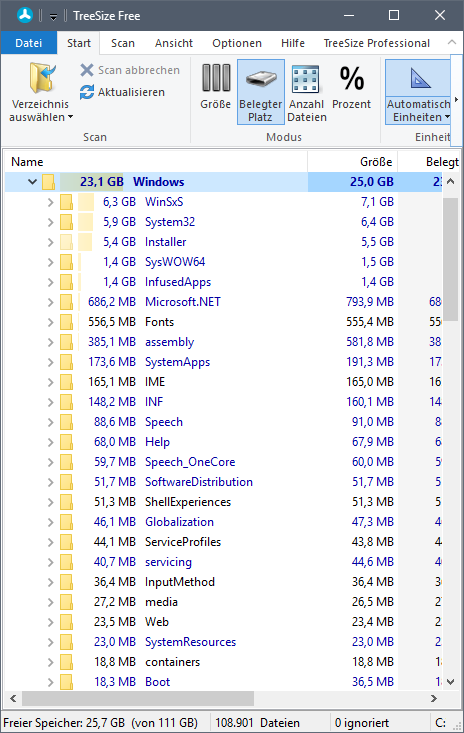
Task: Click the 25,0 GB size value
Action: coord(372,182)
